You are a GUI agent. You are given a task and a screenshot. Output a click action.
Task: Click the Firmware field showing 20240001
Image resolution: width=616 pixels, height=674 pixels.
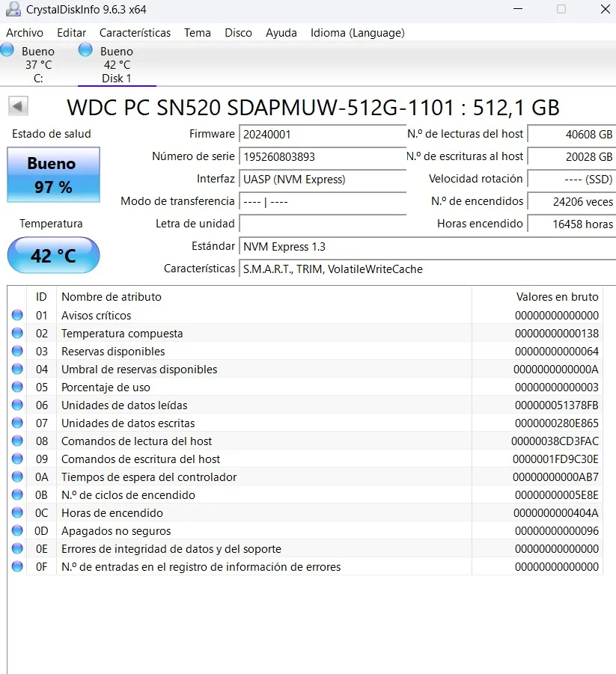[x=323, y=134]
